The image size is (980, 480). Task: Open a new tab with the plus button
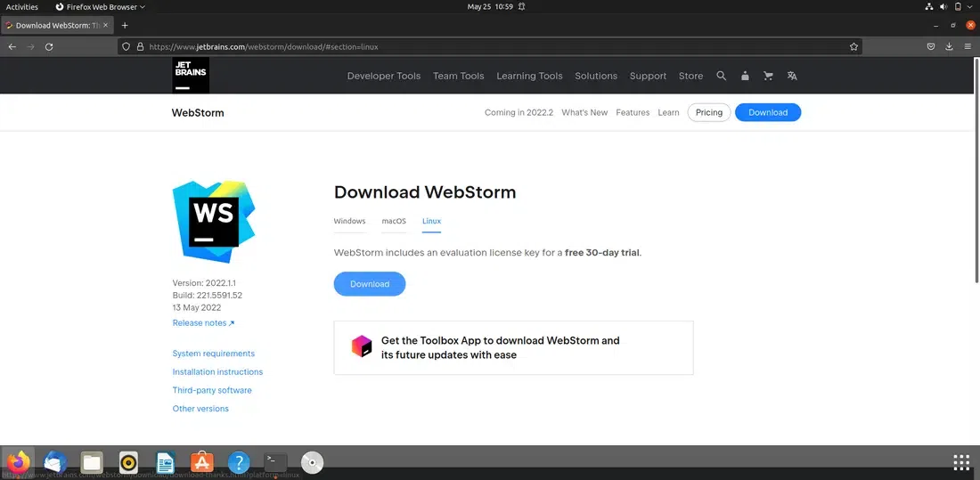click(125, 26)
